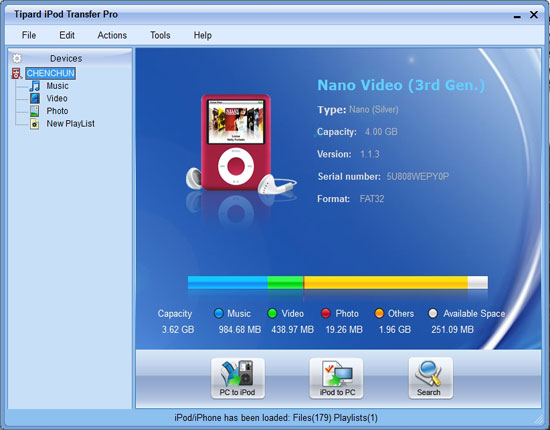Click the Photo picture icon in device tree

coord(34,111)
